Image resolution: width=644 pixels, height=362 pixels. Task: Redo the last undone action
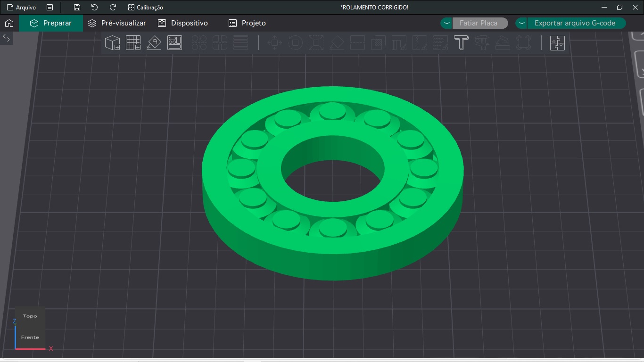pyautogui.click(x=113, y=8)
